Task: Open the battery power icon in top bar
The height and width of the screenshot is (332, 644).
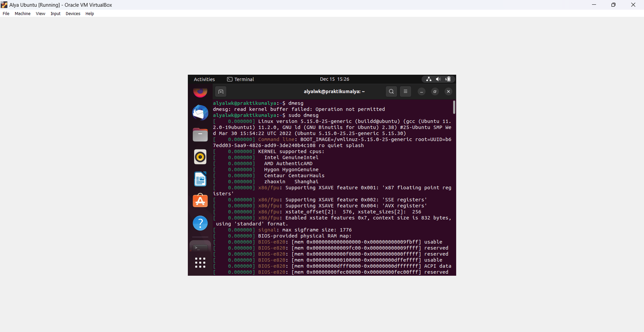Action: coord(448,79)
